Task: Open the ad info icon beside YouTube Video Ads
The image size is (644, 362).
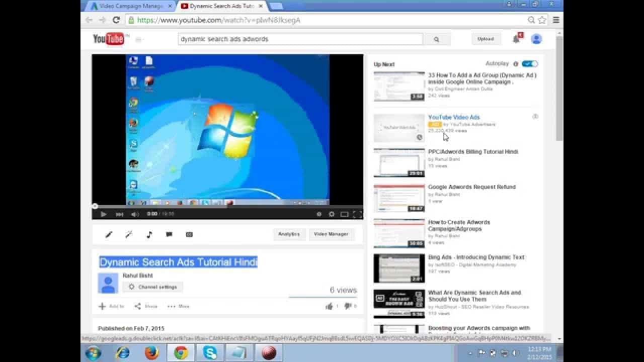Action: point(535,117)
